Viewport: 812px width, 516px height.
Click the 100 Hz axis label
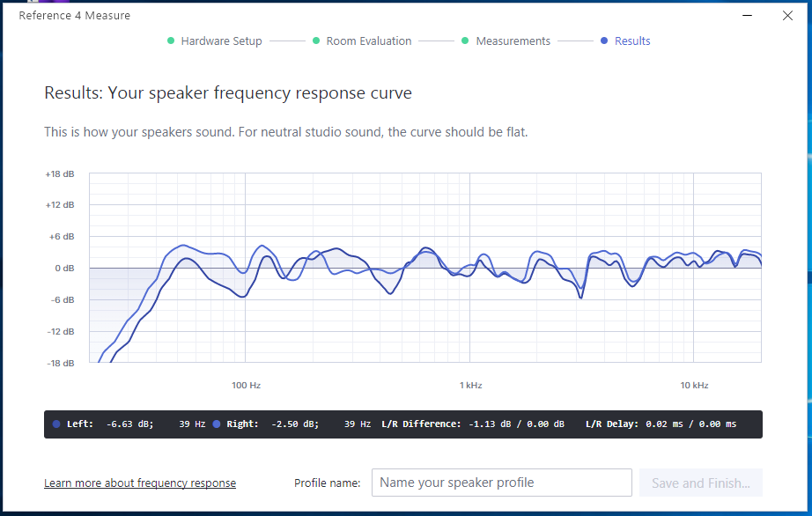[x=246, y=385]
